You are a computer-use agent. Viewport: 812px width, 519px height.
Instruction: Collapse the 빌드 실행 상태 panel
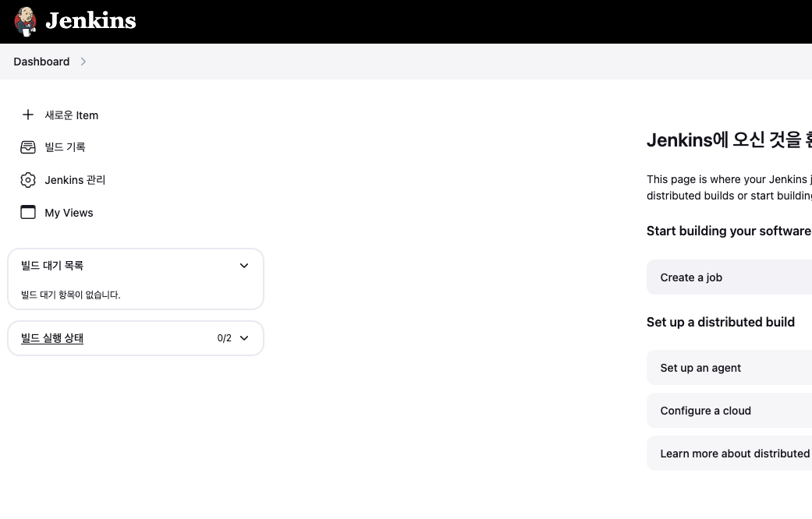(x=244, y=338)
